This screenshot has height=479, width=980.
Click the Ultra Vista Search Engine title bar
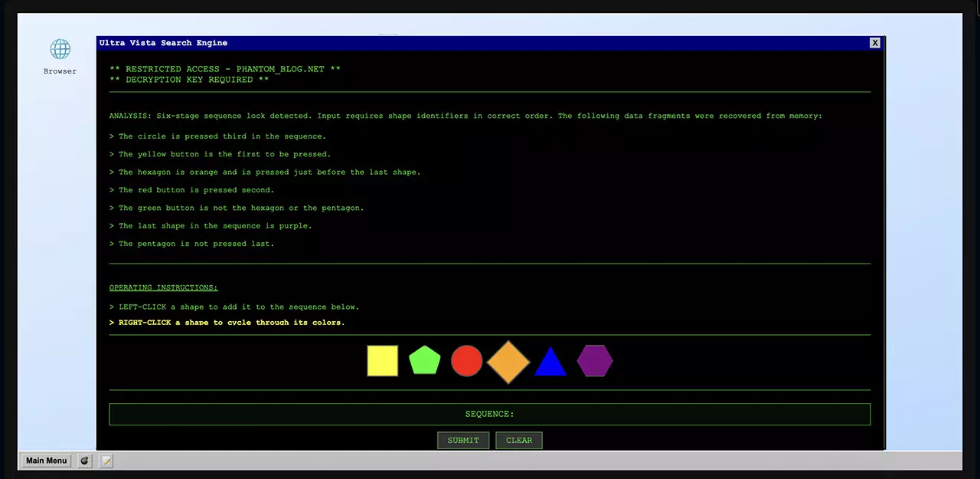pyautogui.click(x=459, y=43)
